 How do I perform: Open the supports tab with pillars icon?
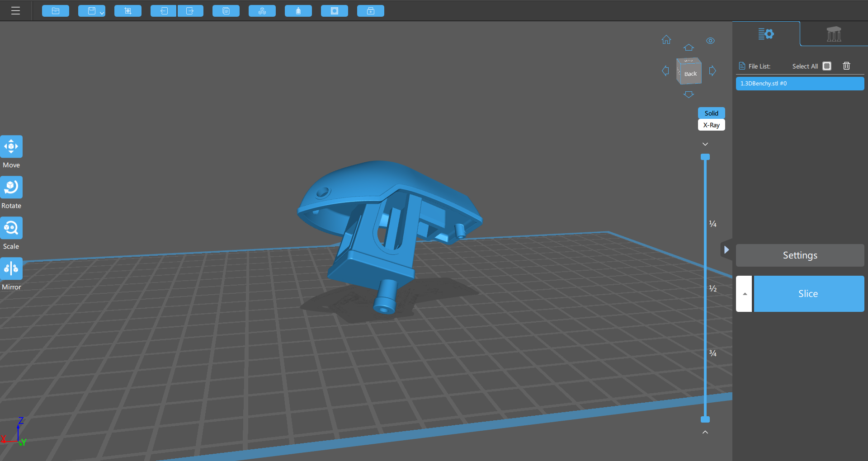tap(834, 34)
